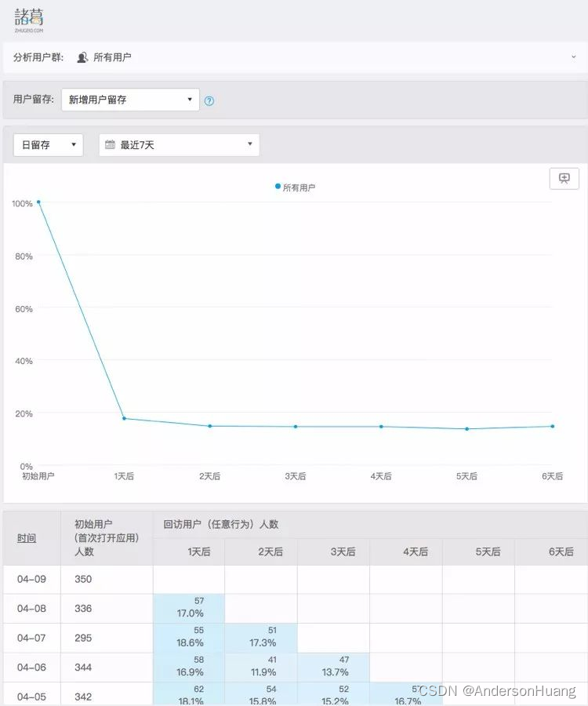Click the 用户留存 label
This screenshot has height=706, width=588.
point(33,99)
